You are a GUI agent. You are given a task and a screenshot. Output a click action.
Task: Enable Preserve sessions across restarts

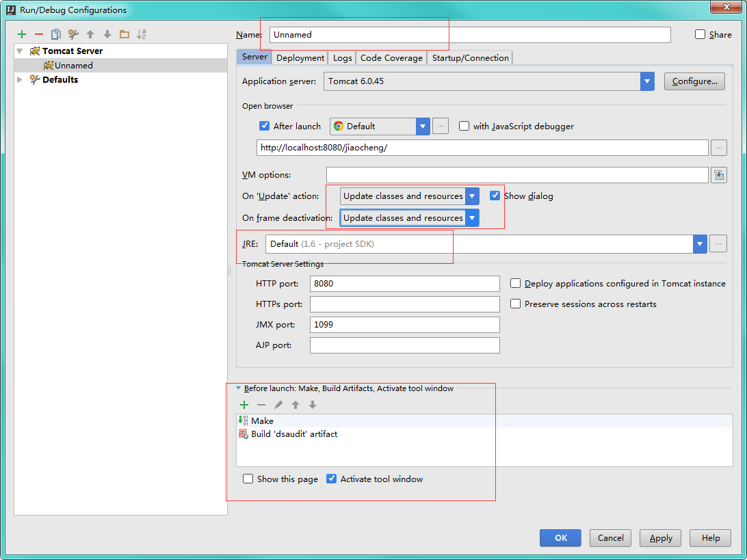click(515, 304)
